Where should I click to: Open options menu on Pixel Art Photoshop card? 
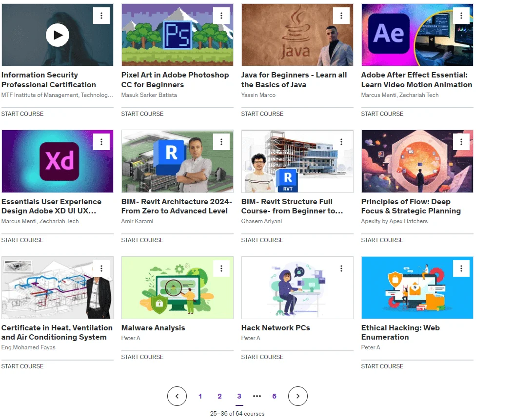[221, 16]
